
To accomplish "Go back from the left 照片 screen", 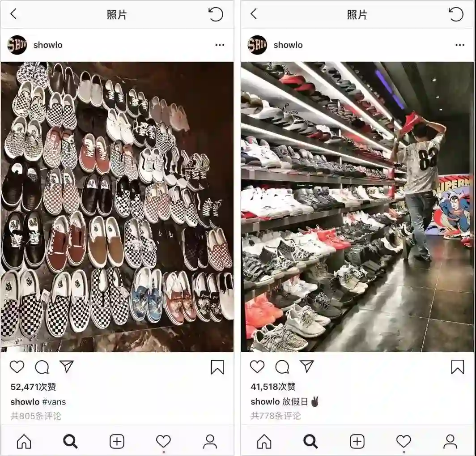I will pos(14,14).
